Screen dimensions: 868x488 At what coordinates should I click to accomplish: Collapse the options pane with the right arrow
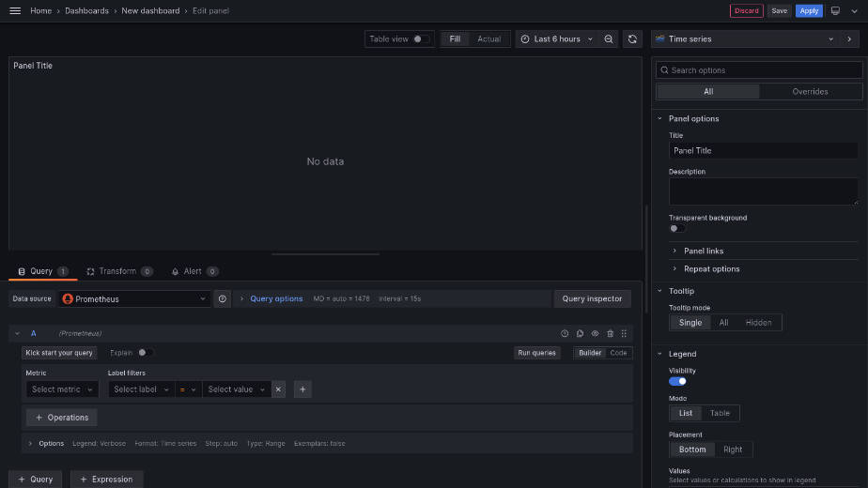coord(849,39)
